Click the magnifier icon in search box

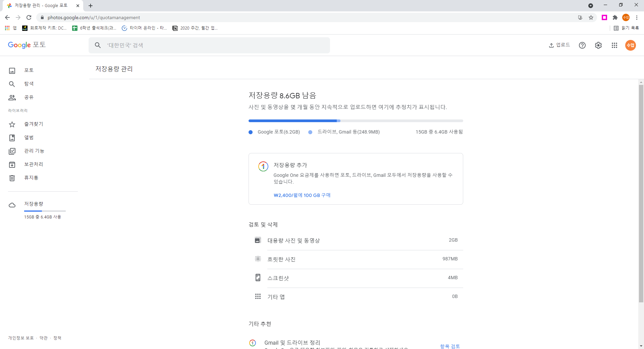click(x=98, y=45)
